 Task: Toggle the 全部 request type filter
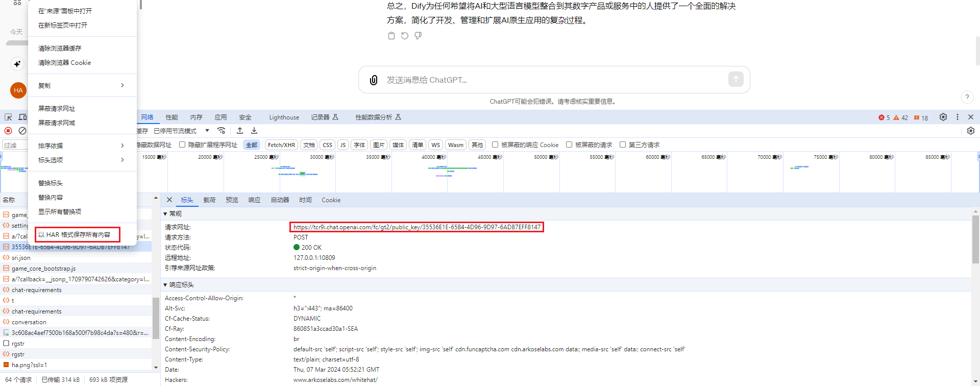point(252,145)
